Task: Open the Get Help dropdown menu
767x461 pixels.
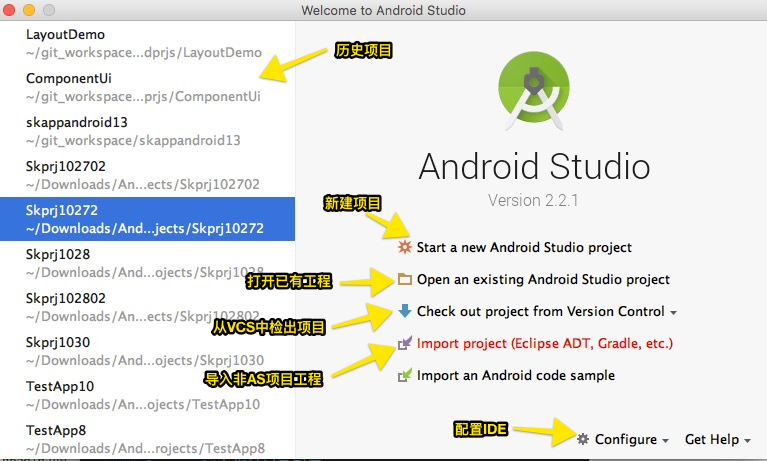Action: tap(717, 439)
